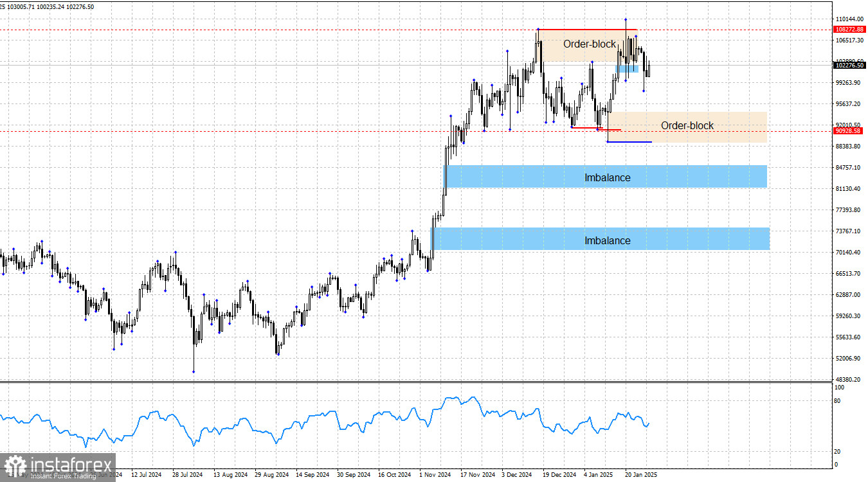Click the 30 Sep 2024 date label
The height and width of the screenshot is (482, 868).
pyautogui.click(x=353, y=475)
